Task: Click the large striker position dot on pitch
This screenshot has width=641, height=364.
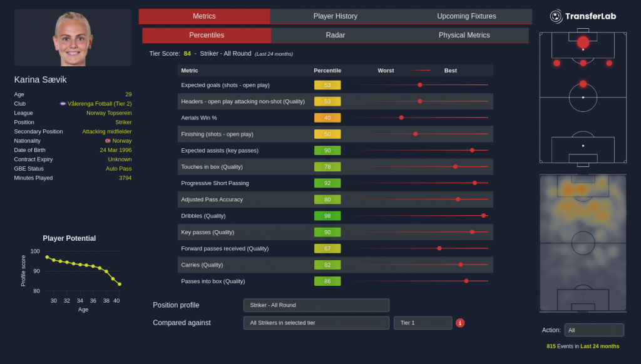Action: tap(583, 42)
